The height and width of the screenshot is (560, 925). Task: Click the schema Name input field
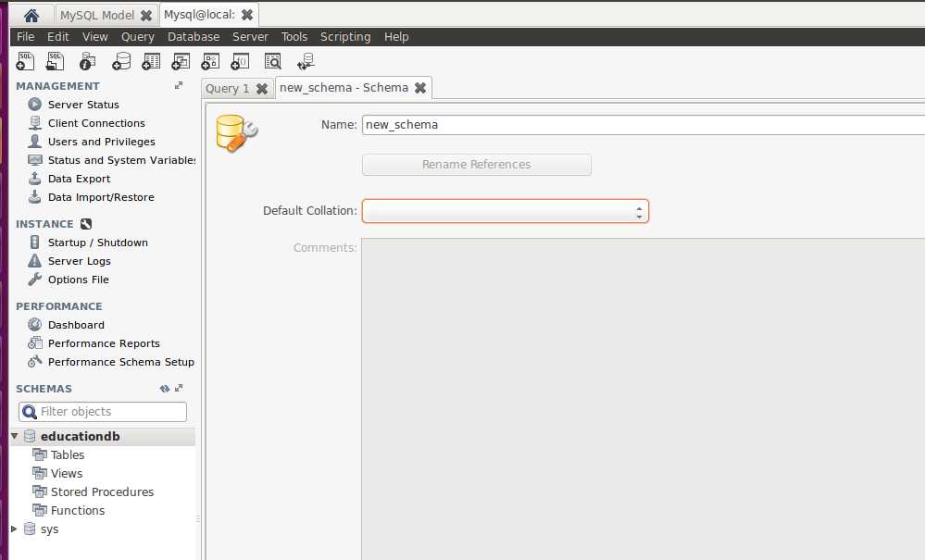point(643,125)
